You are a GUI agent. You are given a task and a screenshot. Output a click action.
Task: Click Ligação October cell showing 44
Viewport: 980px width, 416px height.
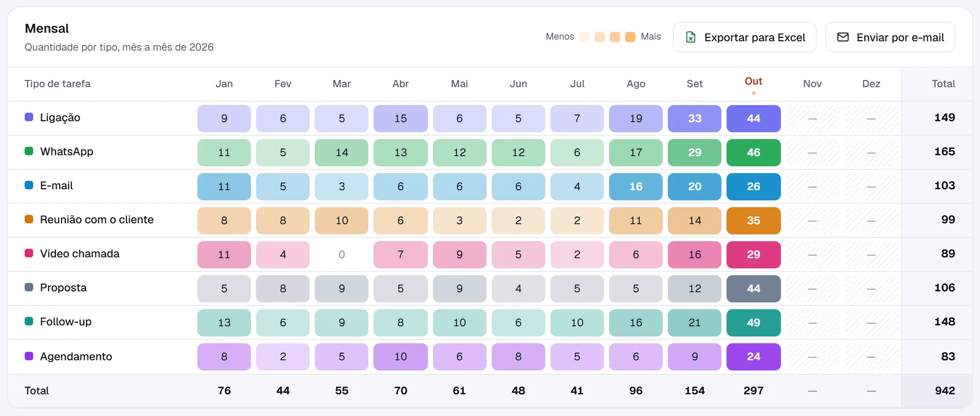click(753, 118)
